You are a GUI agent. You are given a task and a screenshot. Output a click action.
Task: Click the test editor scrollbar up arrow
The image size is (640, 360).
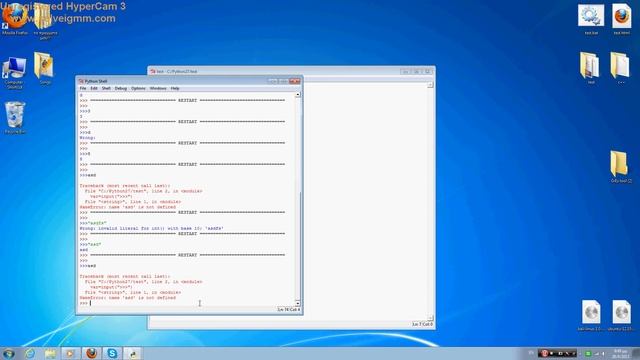(430, 85)
